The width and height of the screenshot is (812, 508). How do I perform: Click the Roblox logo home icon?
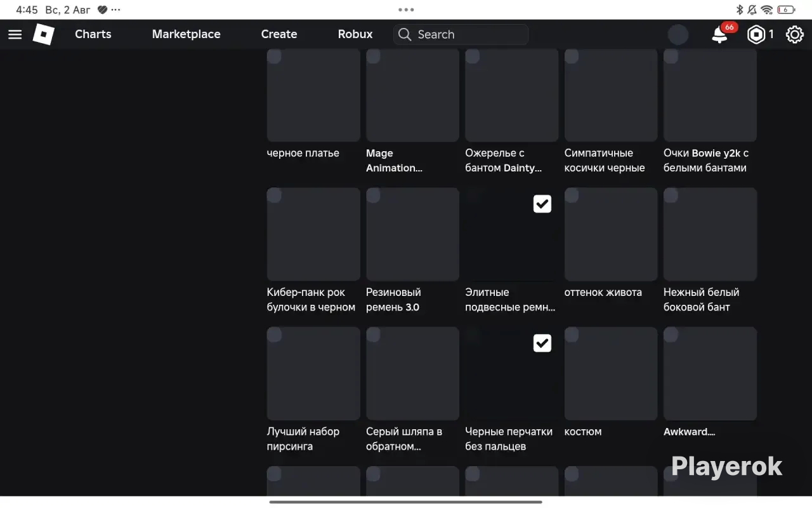pyautogui.click(x=44, y=34)
